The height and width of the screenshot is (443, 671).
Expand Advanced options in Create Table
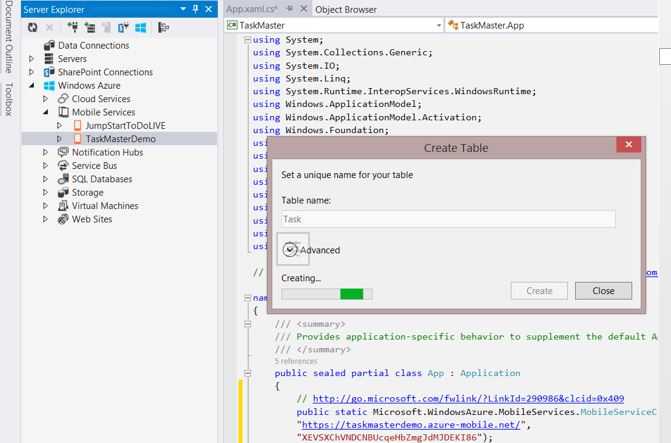coord(290,250)
